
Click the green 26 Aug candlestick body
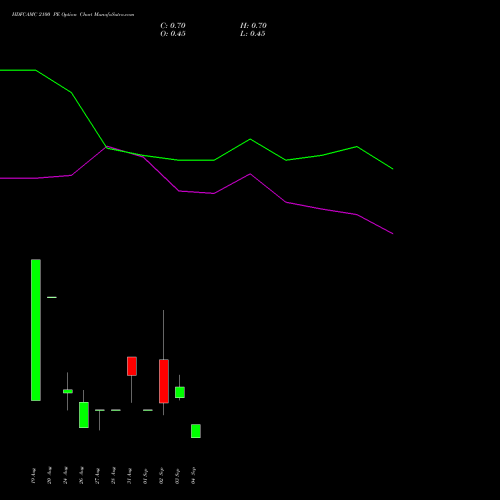(x=84, y=415)
